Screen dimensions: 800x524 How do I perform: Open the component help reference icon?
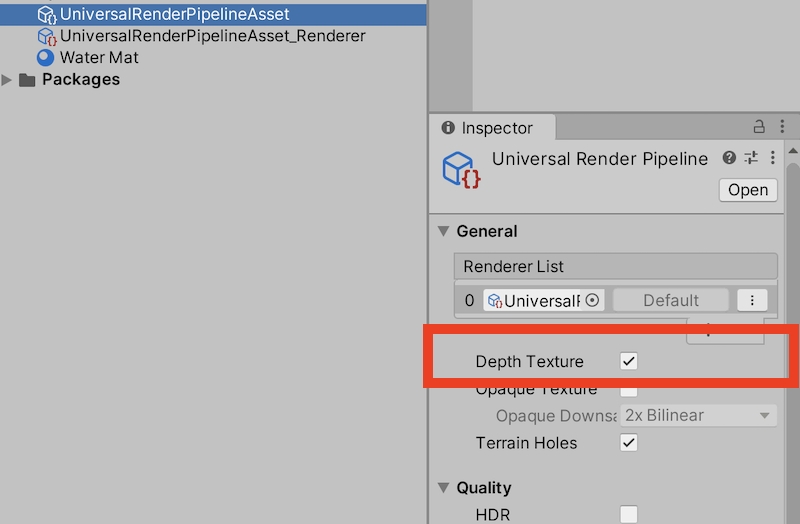pos(729,158)
